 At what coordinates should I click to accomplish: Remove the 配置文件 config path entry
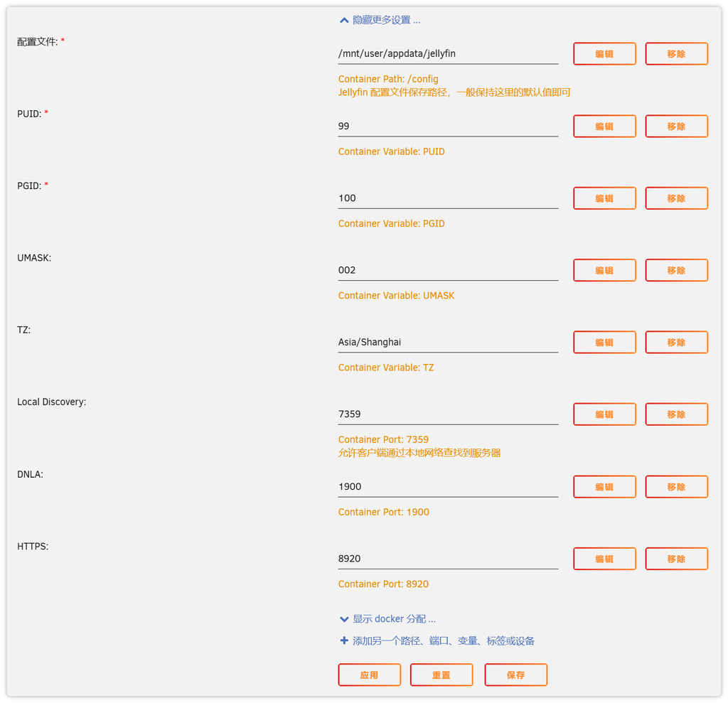tap(676, 54)
